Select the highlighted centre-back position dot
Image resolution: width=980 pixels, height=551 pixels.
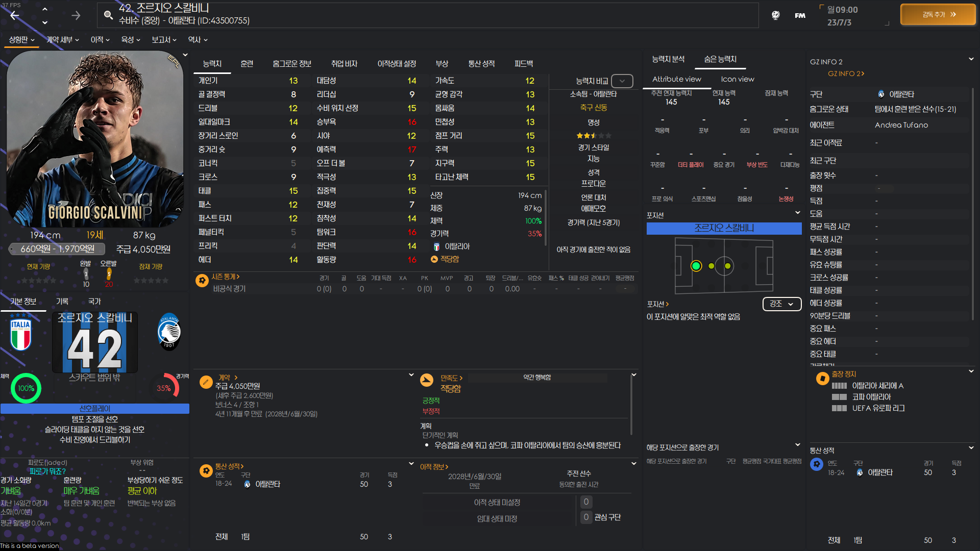(696, 266)
